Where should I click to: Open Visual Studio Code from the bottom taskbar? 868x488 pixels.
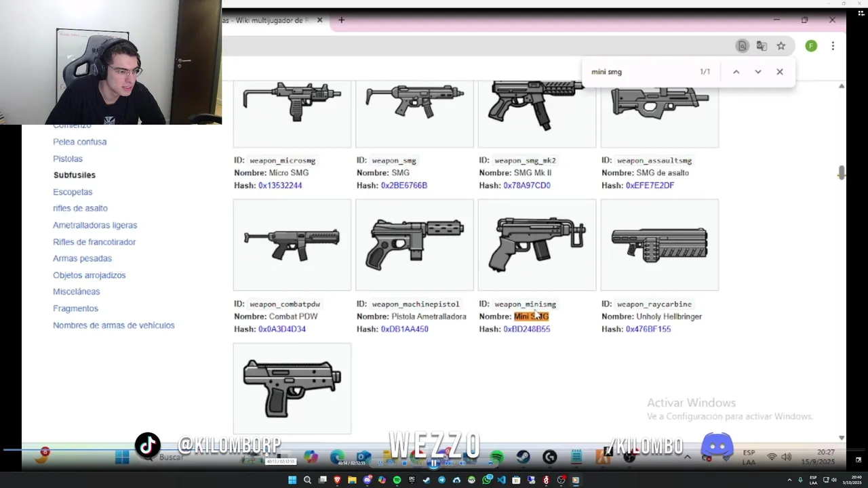[x=502, y=480]
